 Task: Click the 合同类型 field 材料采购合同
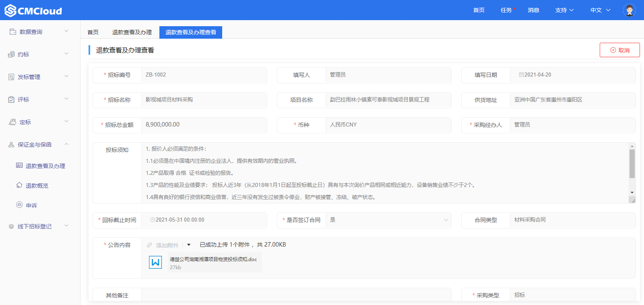pyautogui.click(x=573, y=220)
